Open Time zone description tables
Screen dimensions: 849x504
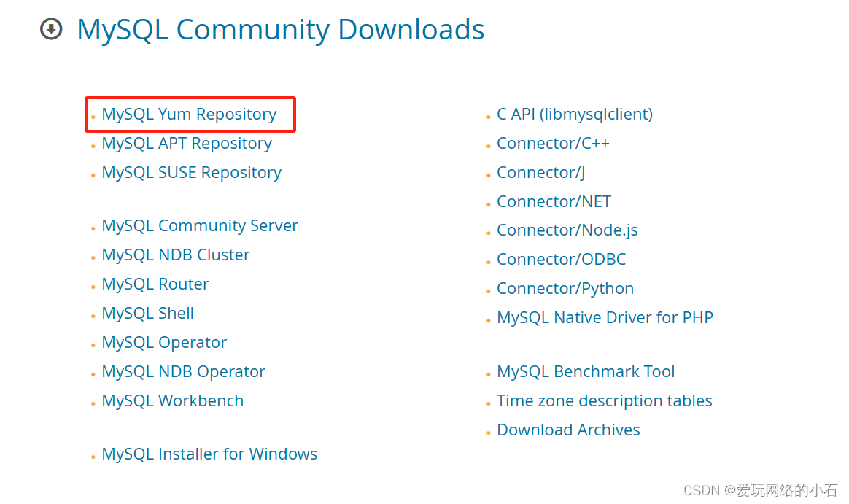[x=604, y=401]
